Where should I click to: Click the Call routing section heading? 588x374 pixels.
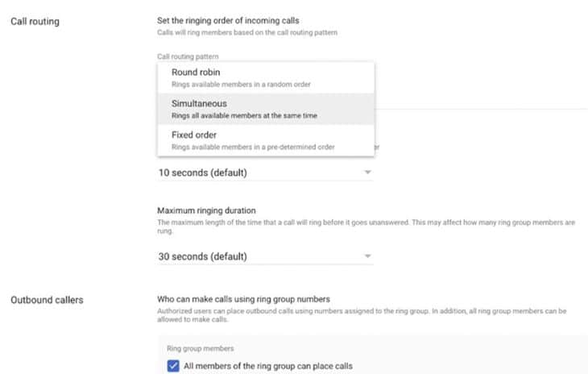(35, 21)
